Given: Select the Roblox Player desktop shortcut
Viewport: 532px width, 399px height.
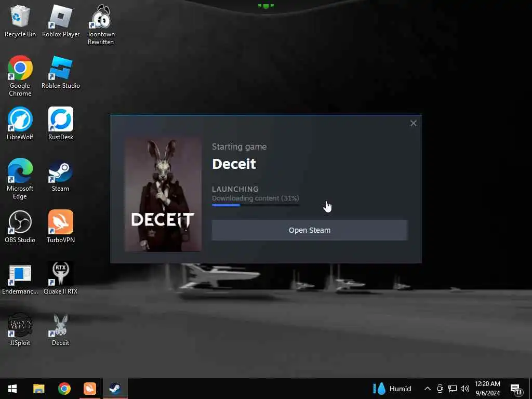Looking at the screenshot, I should tap(61, 21).
